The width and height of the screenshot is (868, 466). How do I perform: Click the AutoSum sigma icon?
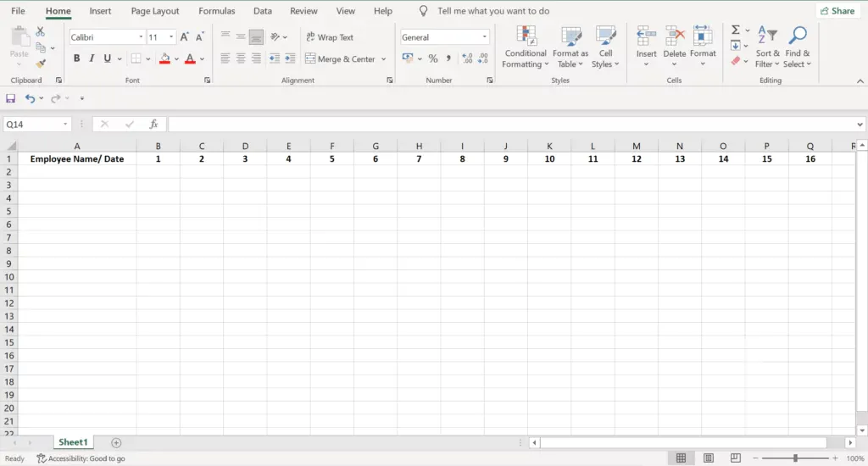736,30
